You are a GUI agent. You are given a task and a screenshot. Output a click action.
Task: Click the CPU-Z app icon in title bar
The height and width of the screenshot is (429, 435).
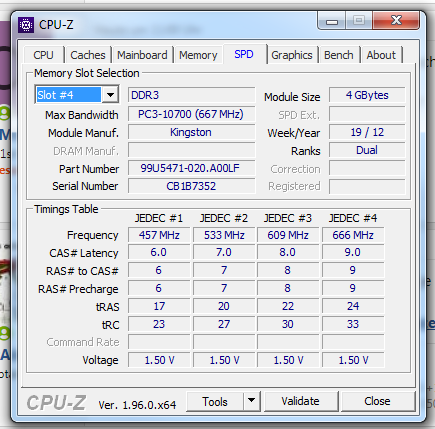[26, 25]
